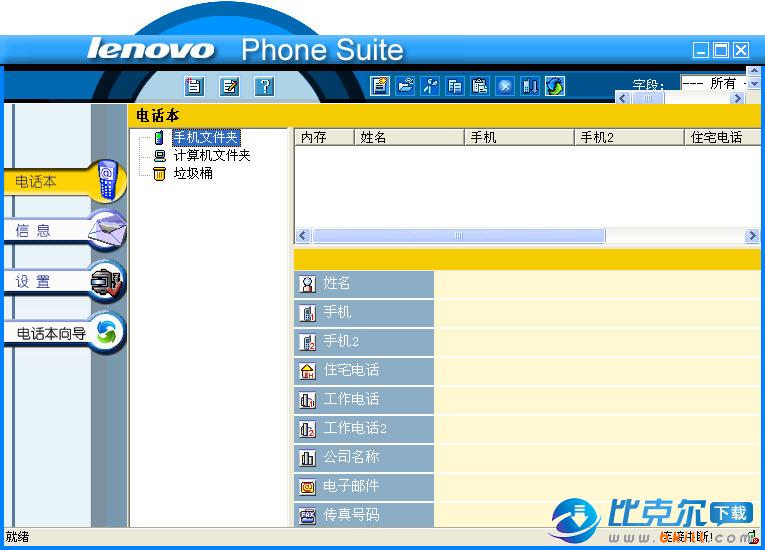This screenshot has width=765, height=550.
Task: Click the 电话本 panel title text
Action: click(x=158, y=116)
